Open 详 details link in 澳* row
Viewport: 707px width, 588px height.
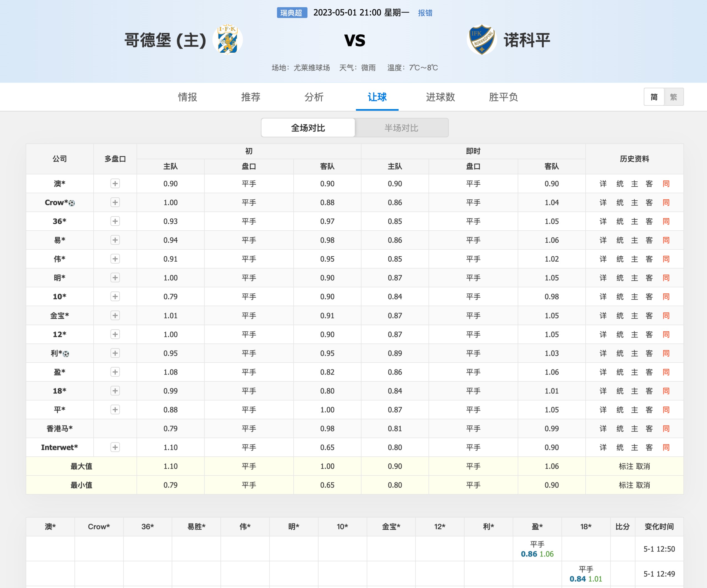pyautogui.click(x=603, y=184)
